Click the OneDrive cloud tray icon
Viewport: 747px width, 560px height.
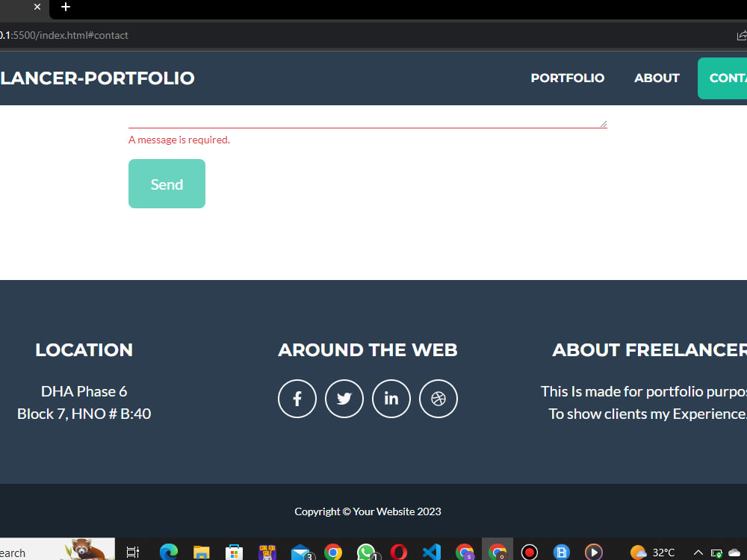735,553
